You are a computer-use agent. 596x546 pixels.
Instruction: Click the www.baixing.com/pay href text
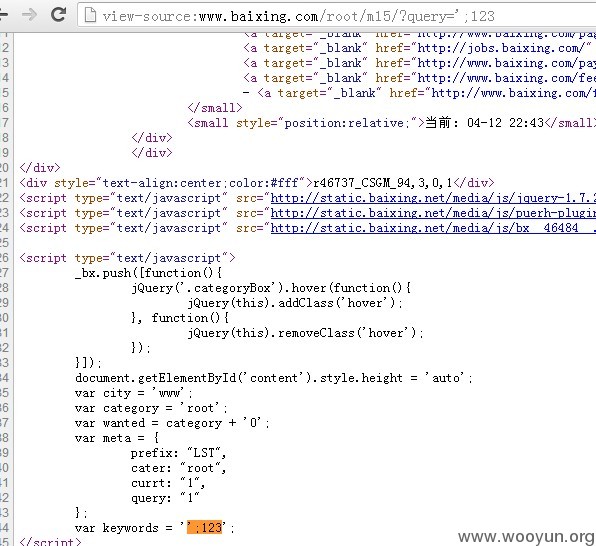click(x=506, y=63)
